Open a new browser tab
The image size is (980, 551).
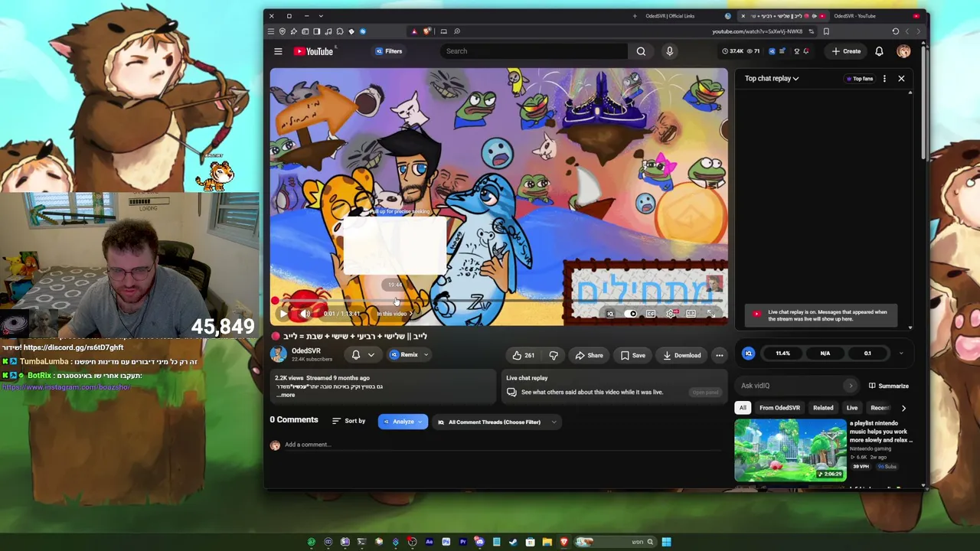point(634,16)
